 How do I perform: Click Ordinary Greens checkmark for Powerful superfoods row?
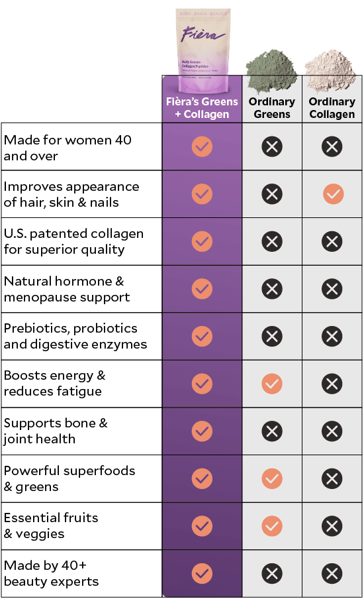(272, 479)
